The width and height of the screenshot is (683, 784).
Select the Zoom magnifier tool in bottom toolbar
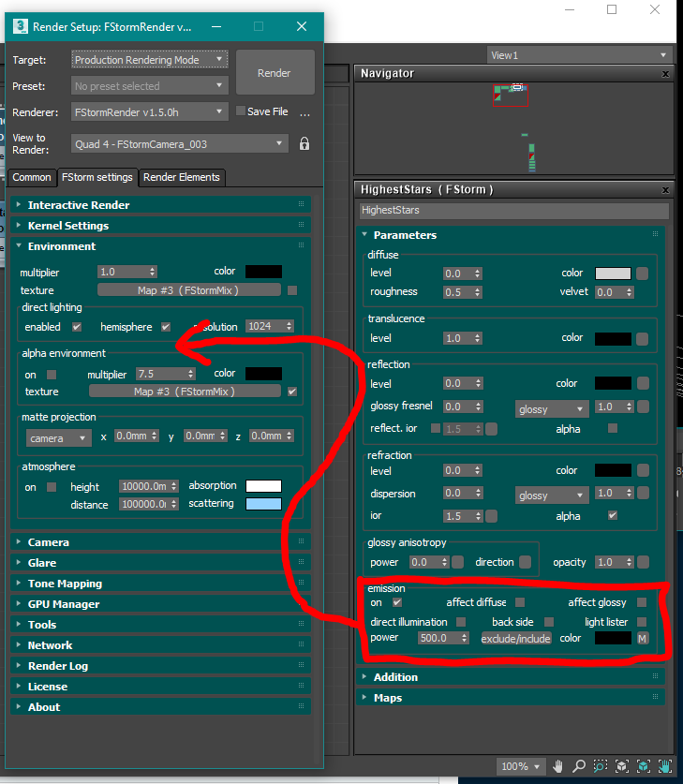coord(579,765)
